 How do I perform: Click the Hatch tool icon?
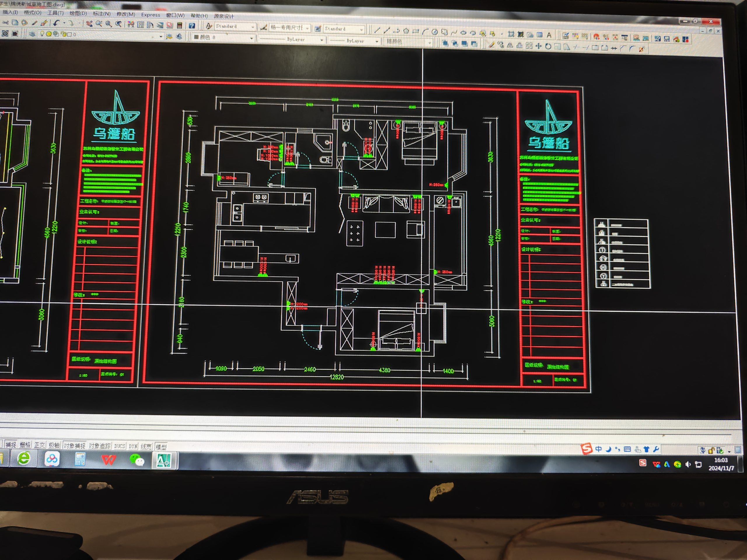(511, 34)
